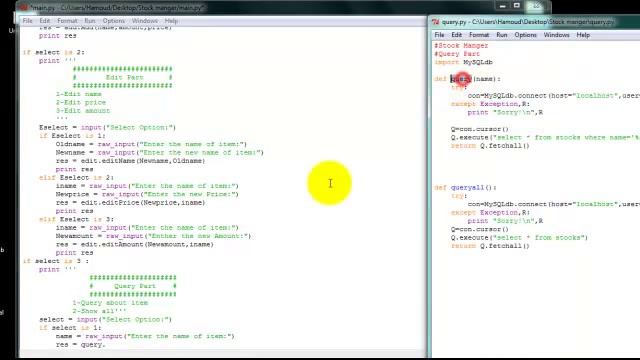Click 'elif Eselect is 2:' line

point(76,178)
